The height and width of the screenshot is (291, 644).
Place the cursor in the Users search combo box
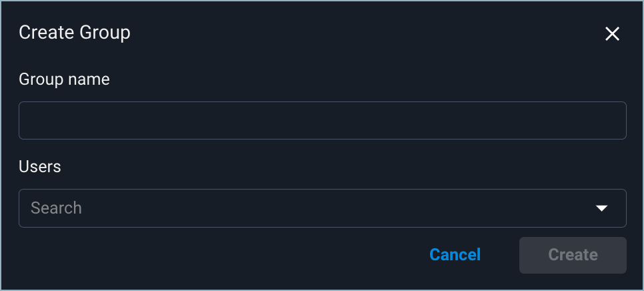pyautogui.click(x=307, y=208)
